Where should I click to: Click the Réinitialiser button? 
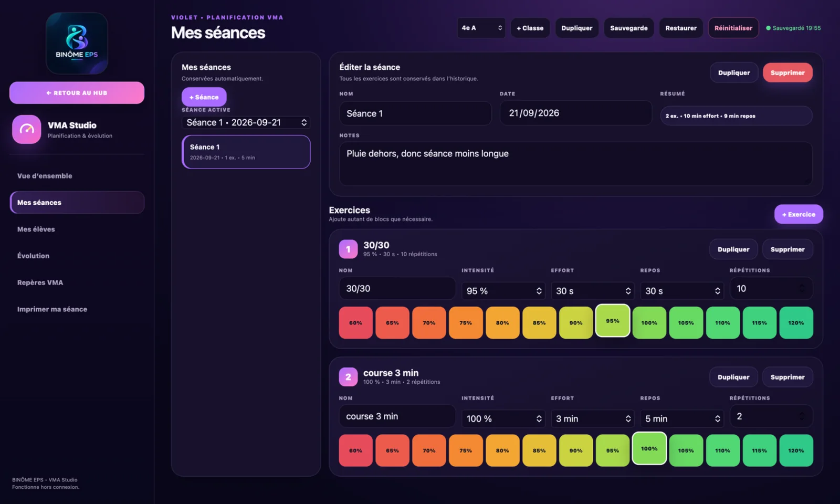[x=733, y=28]
